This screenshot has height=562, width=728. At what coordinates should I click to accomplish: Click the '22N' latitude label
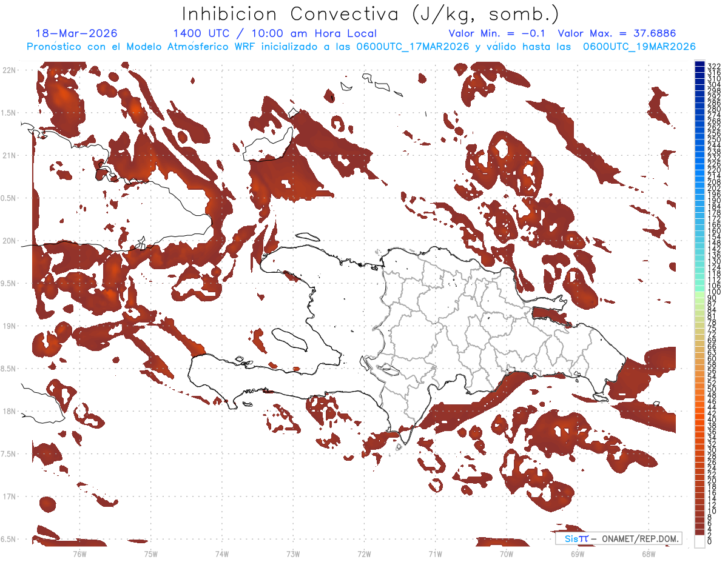10,70
